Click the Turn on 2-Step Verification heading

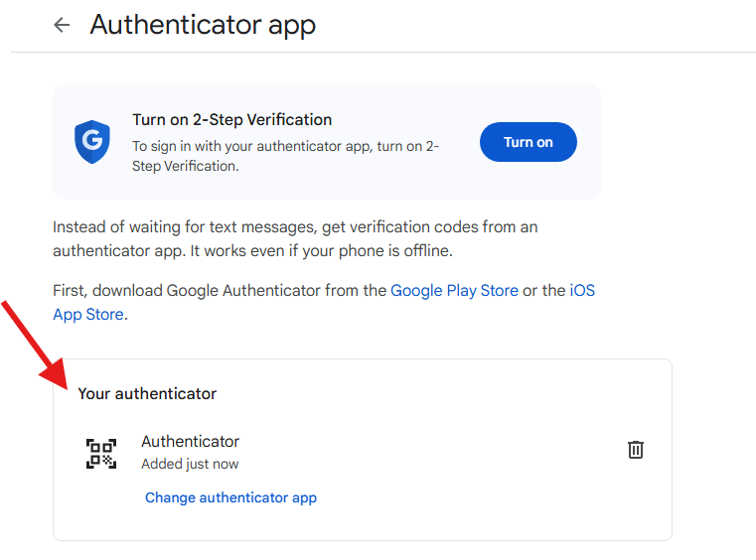(231, 120)
